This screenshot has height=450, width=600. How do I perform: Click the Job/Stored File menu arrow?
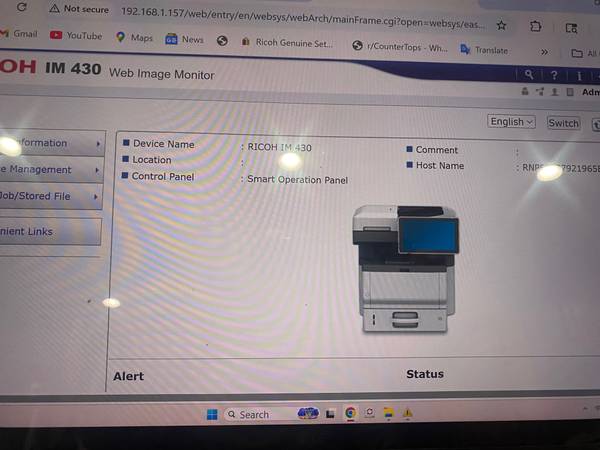(x=95, y=197)
